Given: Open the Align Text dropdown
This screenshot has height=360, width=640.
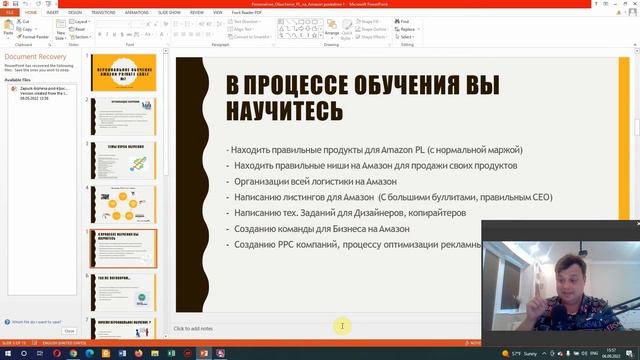Looking at the screenshot, I should (242, 29).
